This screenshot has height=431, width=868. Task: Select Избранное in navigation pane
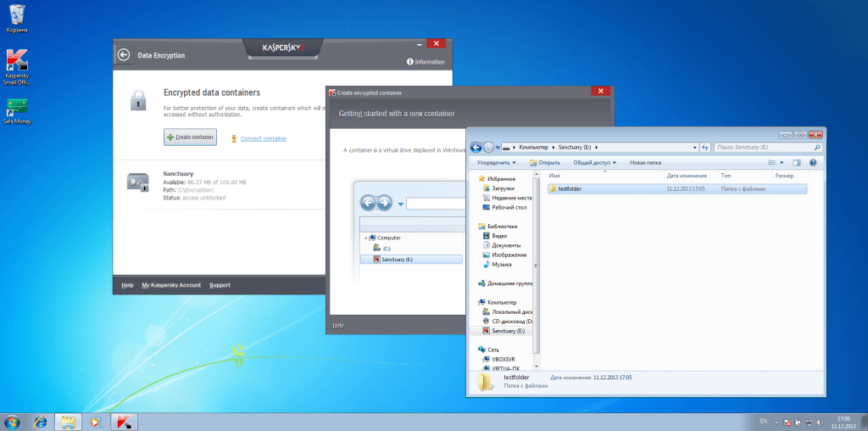click(501, 179)
